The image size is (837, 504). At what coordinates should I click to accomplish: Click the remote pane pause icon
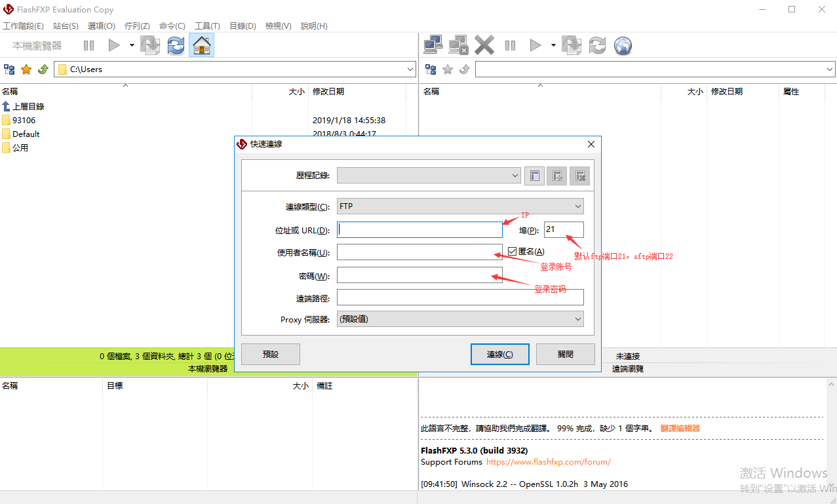pos(510,45)
